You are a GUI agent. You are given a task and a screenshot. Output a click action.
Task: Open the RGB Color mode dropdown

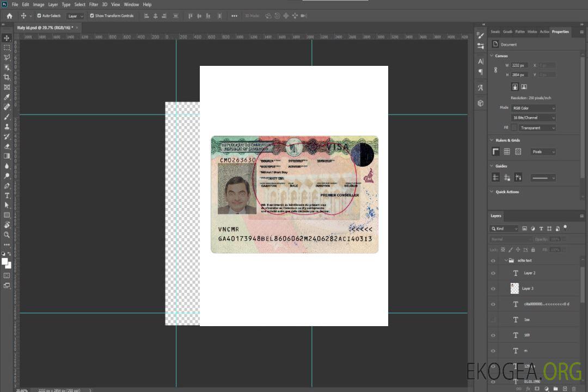coord(533,108)
